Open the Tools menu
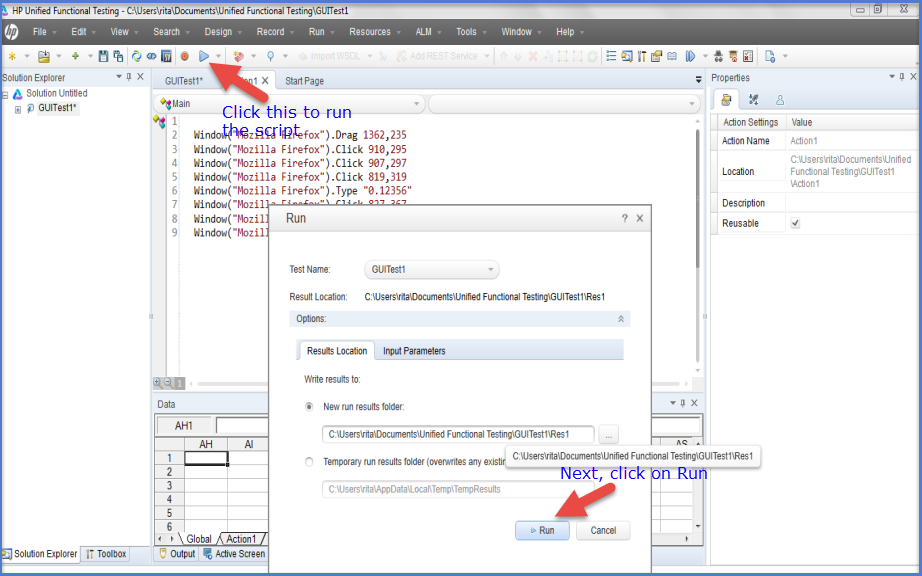 pos(466,32)
